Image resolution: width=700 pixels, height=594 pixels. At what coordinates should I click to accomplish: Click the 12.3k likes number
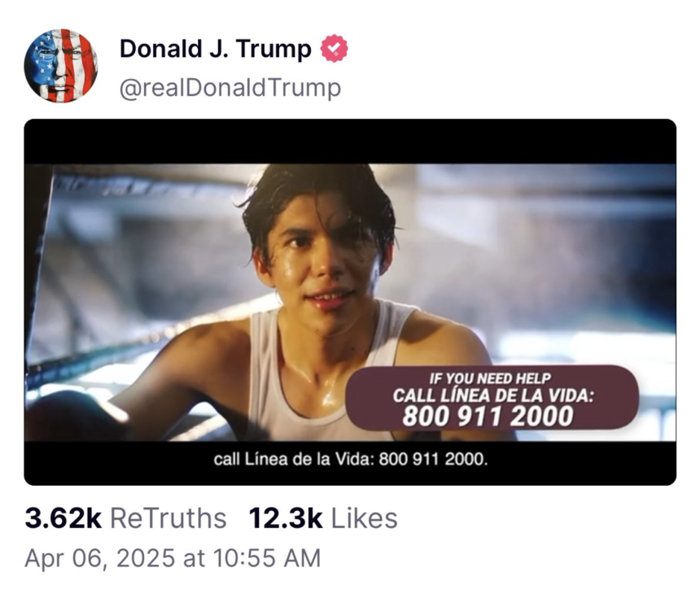[286, 518]
